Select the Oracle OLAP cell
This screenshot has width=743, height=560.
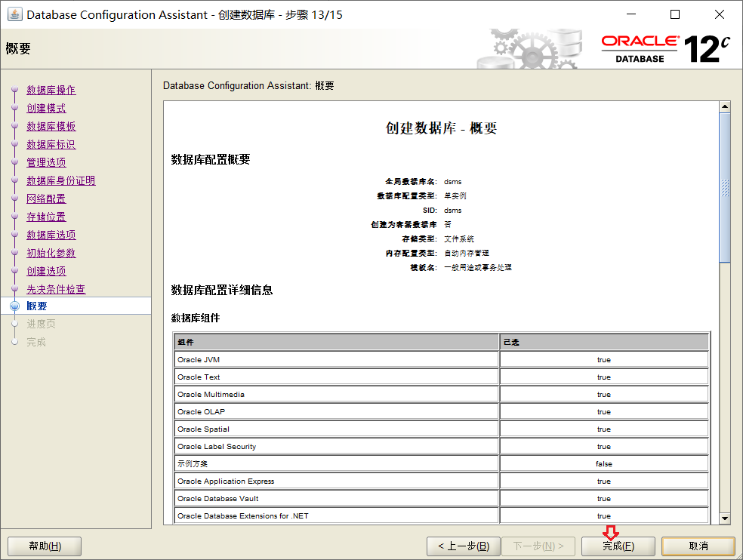click(337, 412)
